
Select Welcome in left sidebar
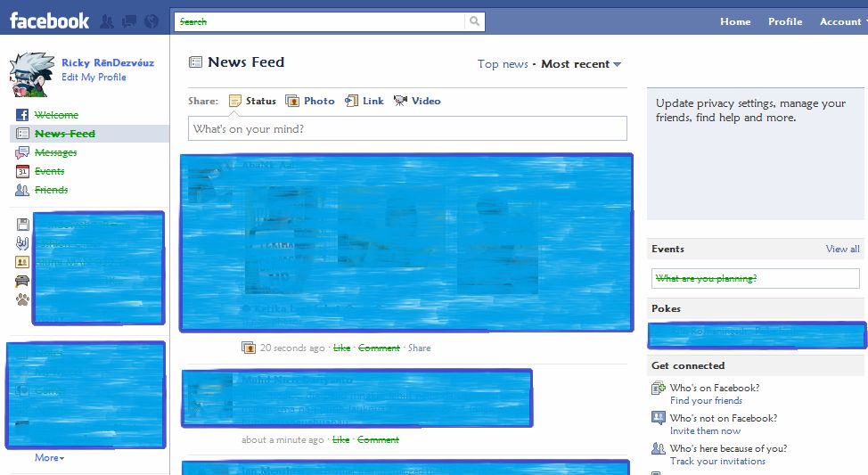pyautogui.click(x=56, y=115)
